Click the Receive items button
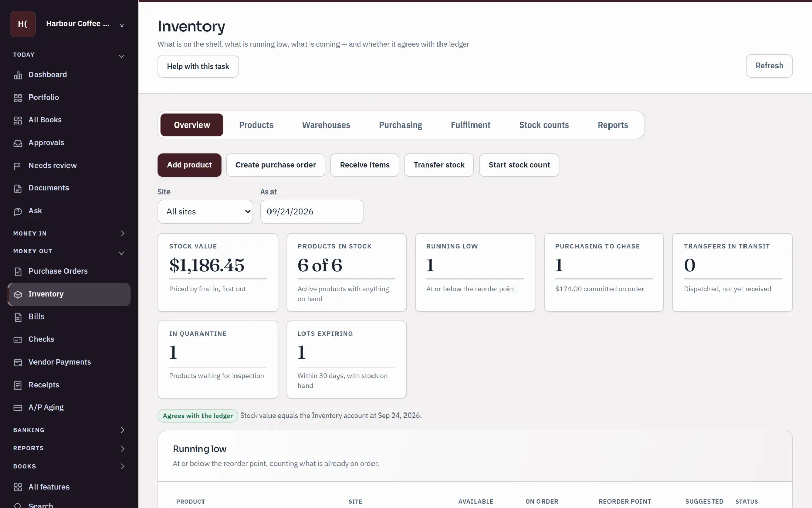The image size is (812, 508). (365, 165)
